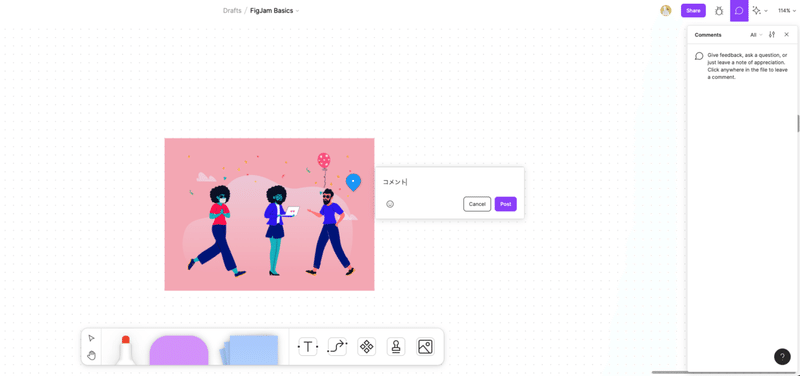Post the comment
The height and width of the screenshot is (376, 800).
coord(506,204)
